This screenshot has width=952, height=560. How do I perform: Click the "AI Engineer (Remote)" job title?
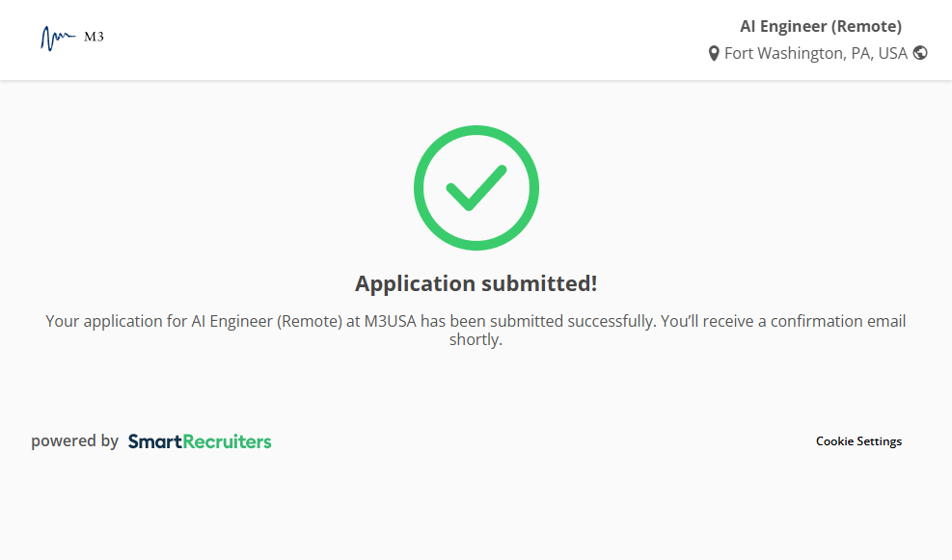820,26
